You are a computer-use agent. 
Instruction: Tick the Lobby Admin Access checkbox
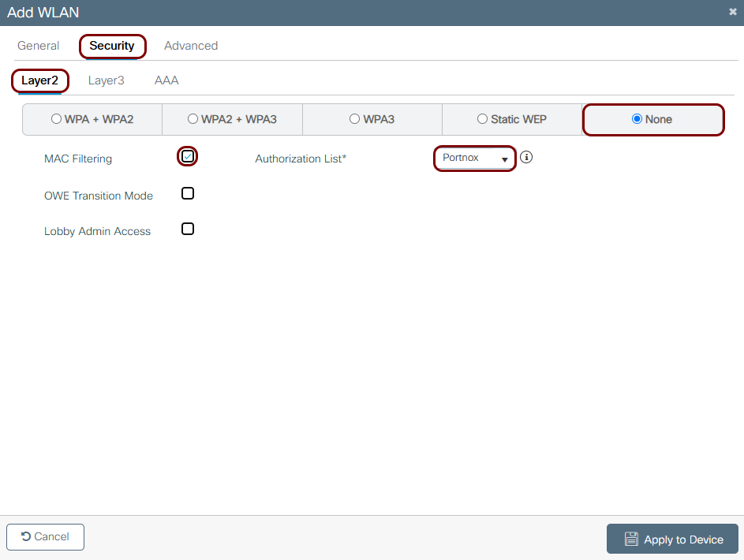pos(188,229)
